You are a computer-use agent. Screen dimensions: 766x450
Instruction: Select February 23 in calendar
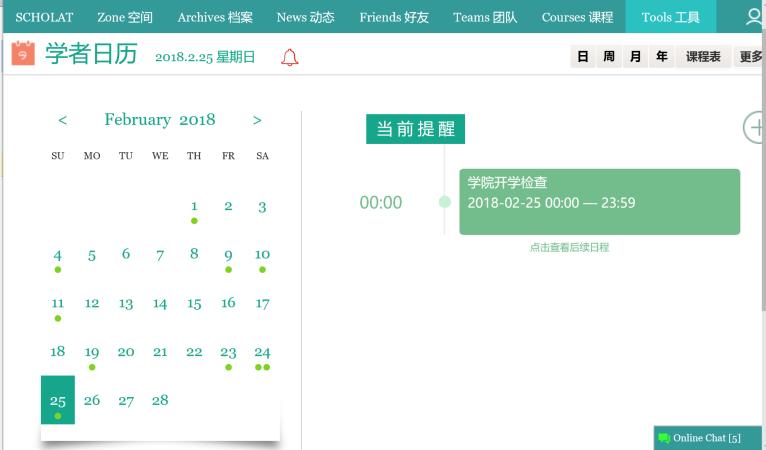(228, 352)
